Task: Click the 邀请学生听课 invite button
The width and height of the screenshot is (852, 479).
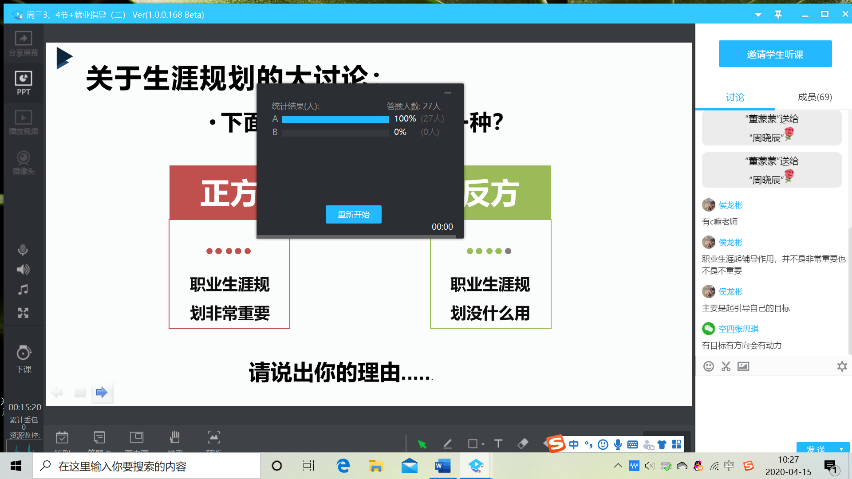Action: (x=774, y=54)
